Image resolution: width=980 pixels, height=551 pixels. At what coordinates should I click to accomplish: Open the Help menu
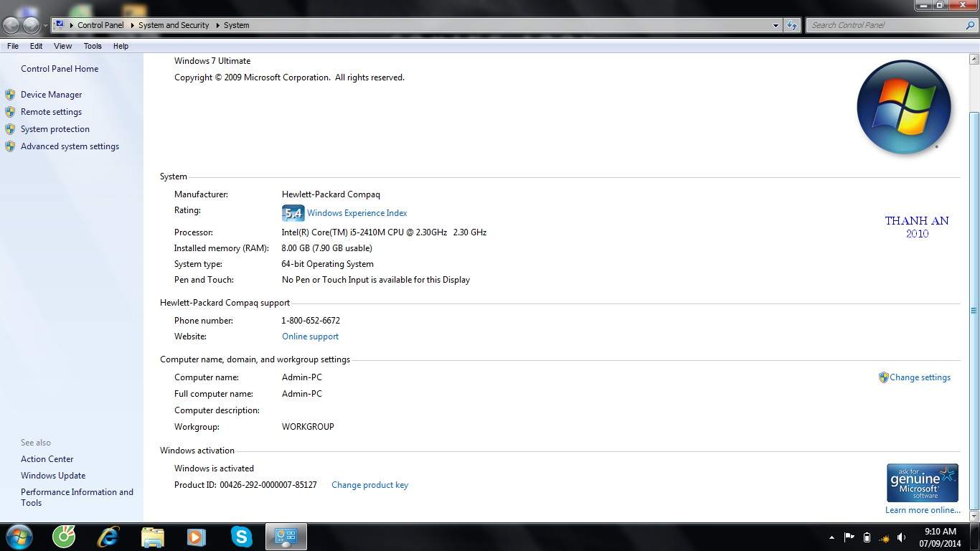pos(121,46)
